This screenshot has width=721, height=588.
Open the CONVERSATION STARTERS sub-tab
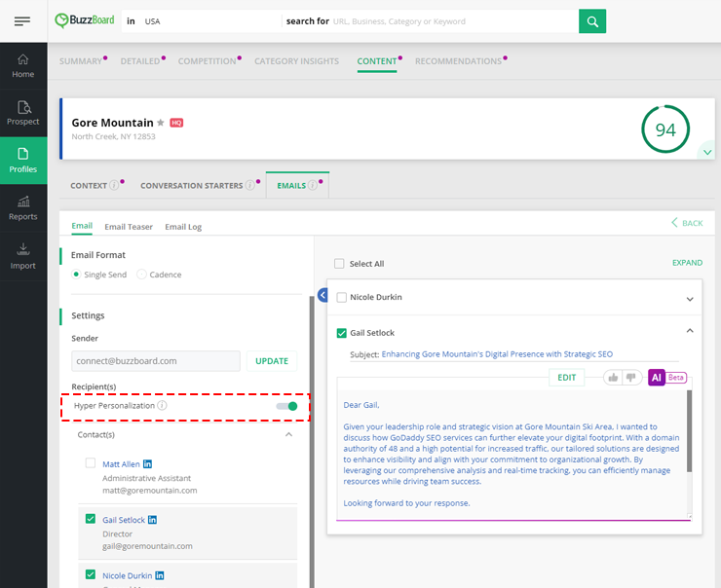pyautogui.click(x=192, y=186)
